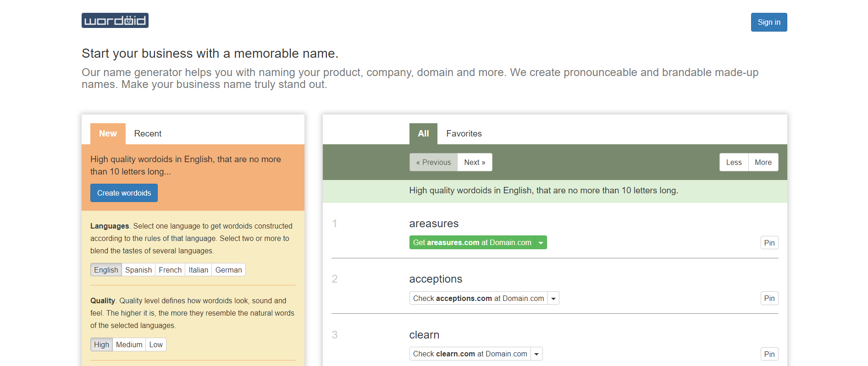Enable Spanish language option

click(138, 270)
